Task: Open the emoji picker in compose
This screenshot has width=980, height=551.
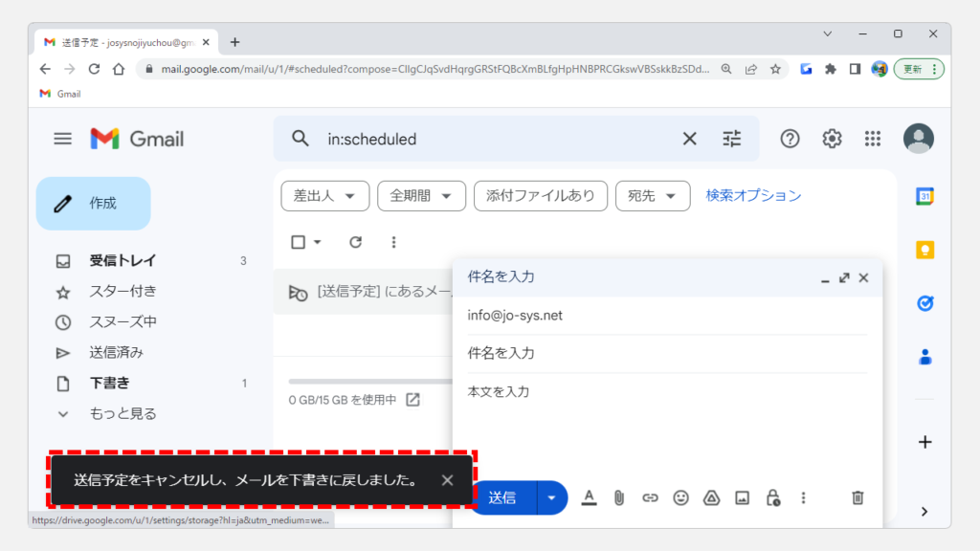Action: pyautogui.click(x=680, y=497)
